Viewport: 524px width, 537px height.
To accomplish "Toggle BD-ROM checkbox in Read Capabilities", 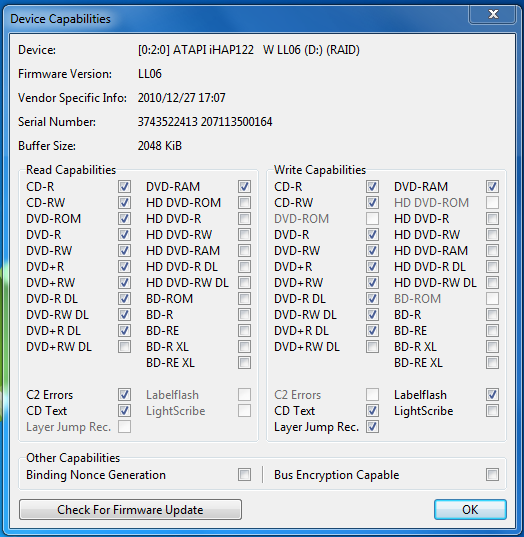I will (244, 299).
